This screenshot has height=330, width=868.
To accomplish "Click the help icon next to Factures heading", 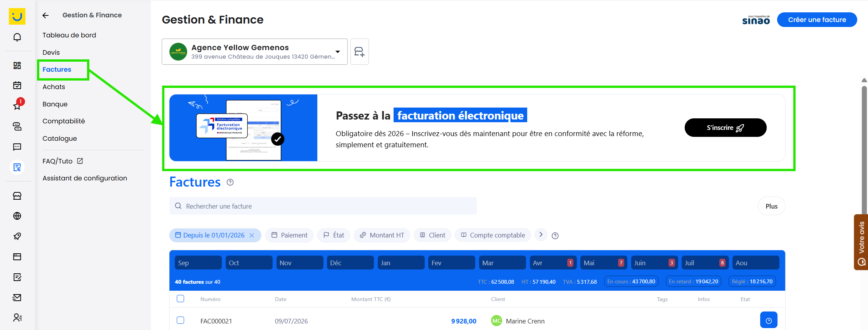I will coord(230,182).
